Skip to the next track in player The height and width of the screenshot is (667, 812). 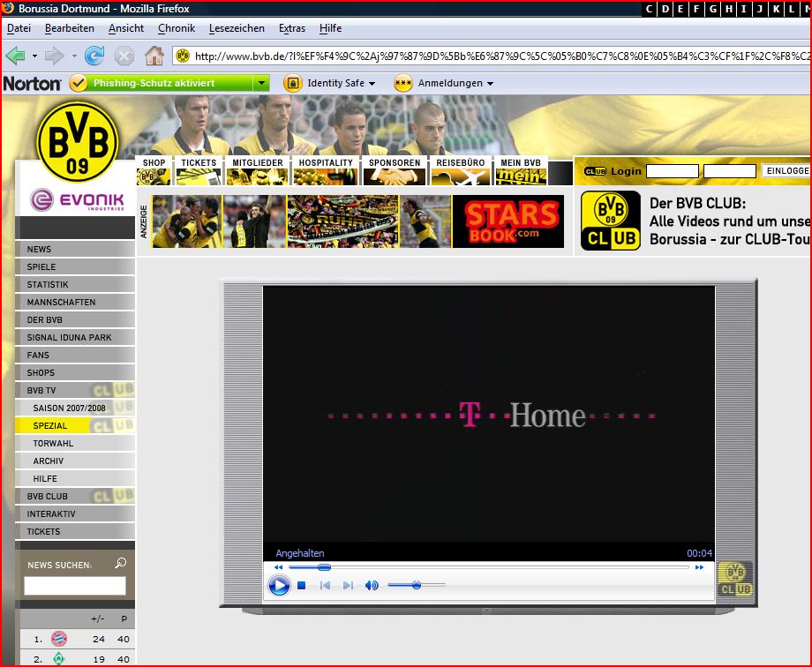[x=348, y=585]
